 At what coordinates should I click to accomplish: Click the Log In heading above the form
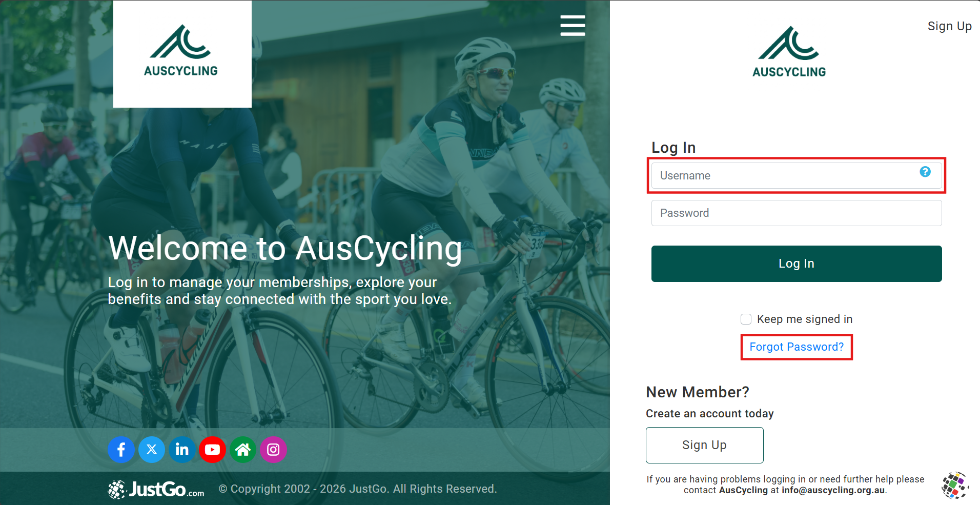click(673, 148)
